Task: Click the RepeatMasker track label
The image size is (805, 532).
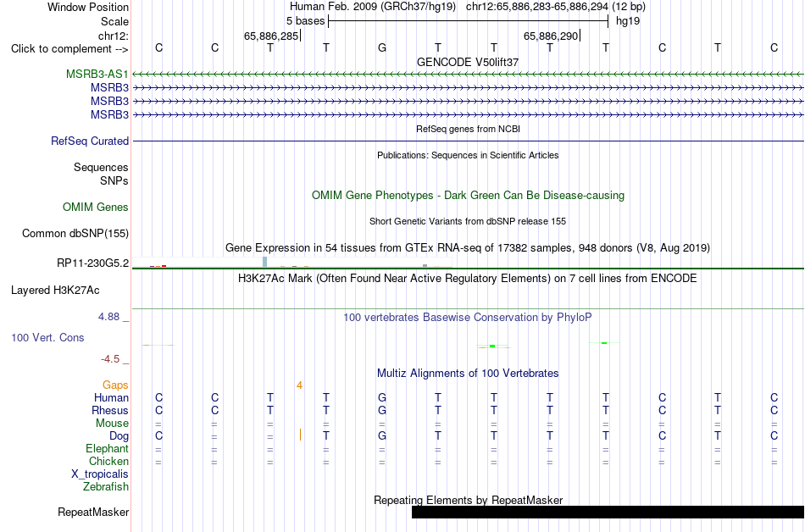Action: click(x=93, y=512)
